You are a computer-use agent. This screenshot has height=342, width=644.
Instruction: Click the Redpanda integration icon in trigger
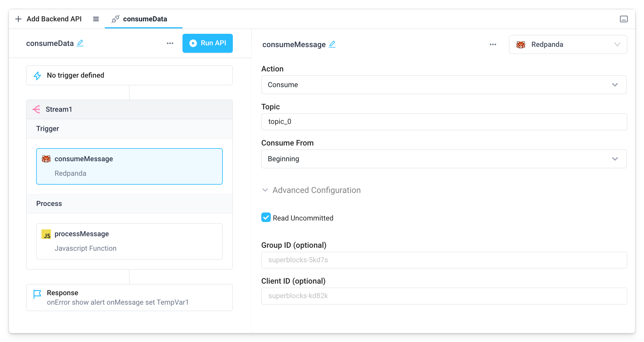[46, 159]
